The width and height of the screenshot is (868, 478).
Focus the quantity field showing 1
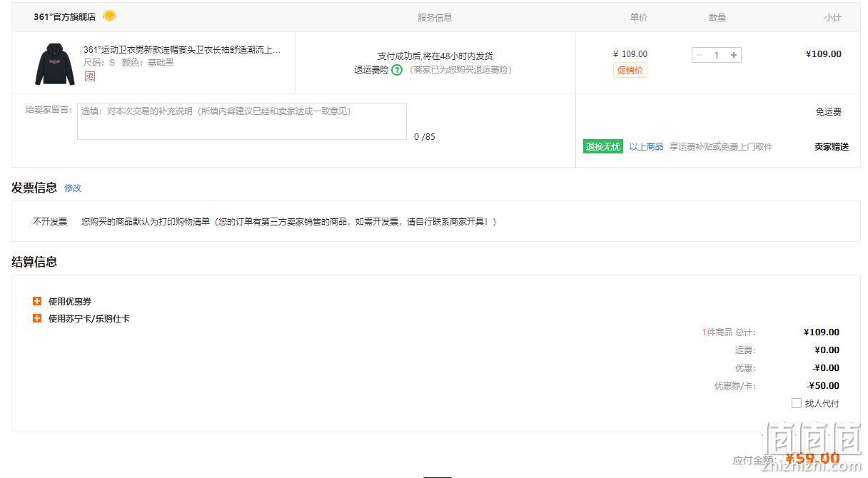[717, 55]
